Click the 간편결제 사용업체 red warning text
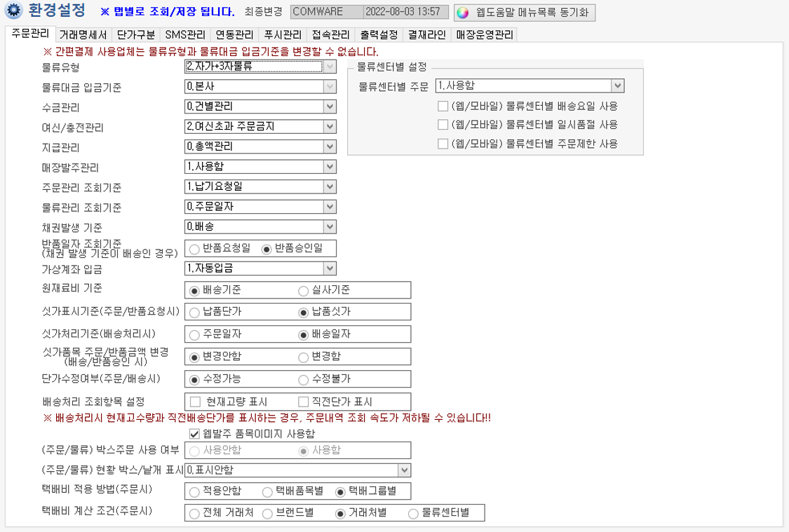789x532 pixels. click(x=211, y=52)
